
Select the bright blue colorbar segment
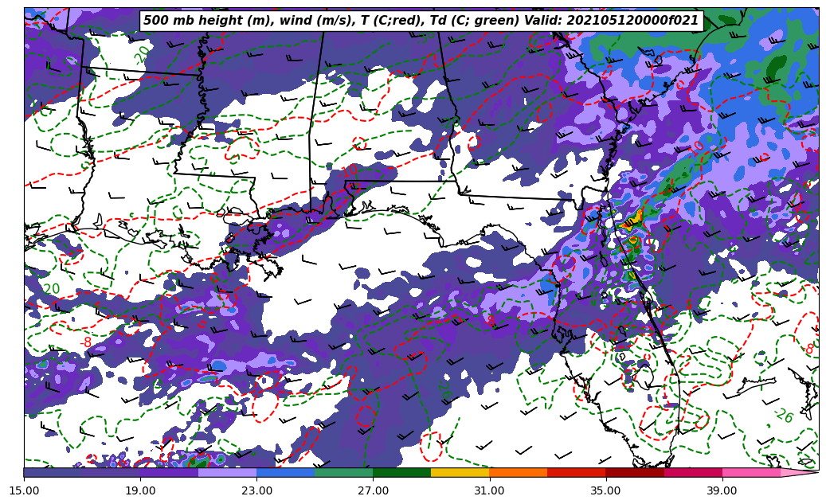pos(285,472)
